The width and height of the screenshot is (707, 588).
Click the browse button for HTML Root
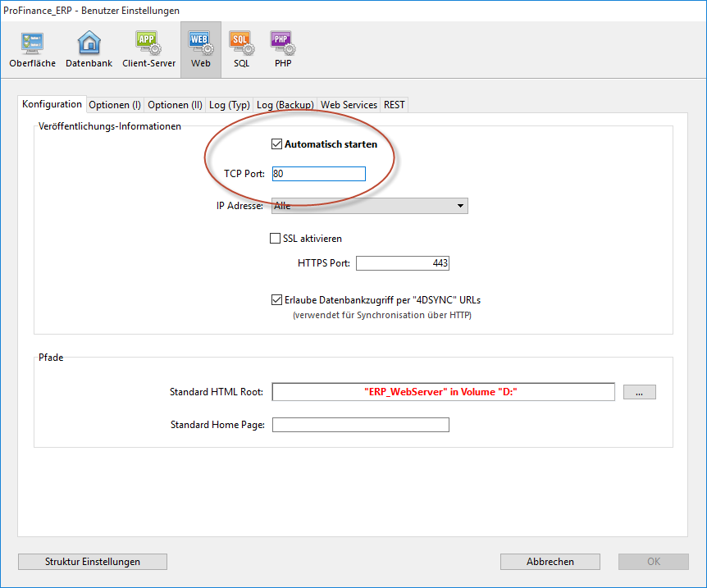(639, 392)
